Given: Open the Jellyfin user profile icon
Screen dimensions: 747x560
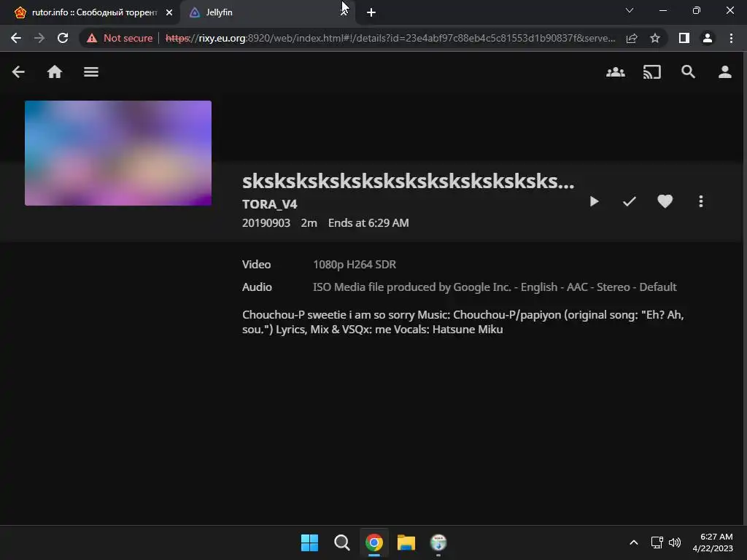Looking at the screenshot, I should tap(725, 72).
